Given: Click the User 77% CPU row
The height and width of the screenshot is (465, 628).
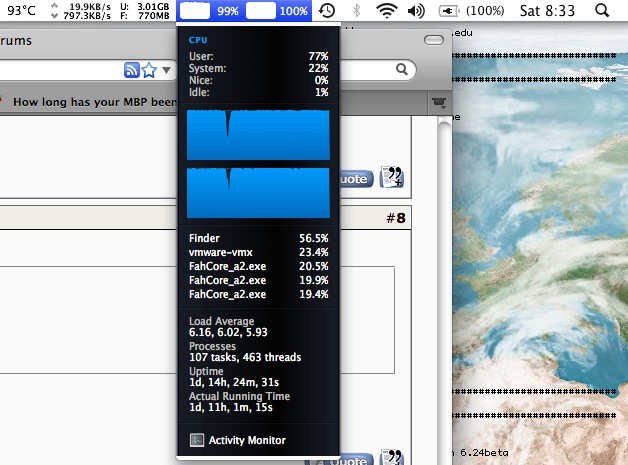Looking at the screenshot, I should click(x=258, y=56).
